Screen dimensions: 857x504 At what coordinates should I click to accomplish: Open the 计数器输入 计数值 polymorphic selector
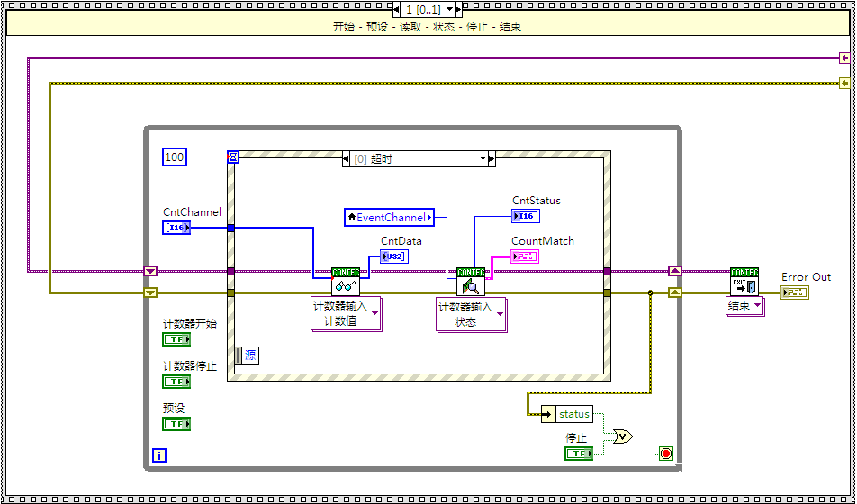pyautogui.click(x=347, y=314)
